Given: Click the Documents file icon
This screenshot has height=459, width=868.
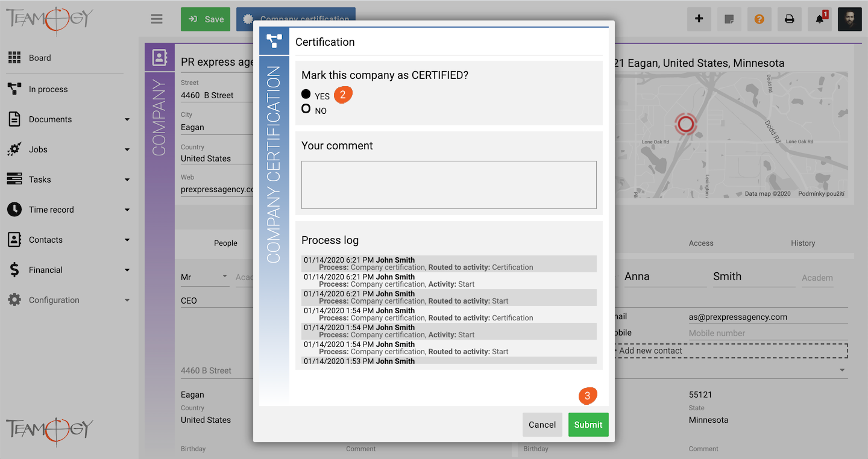Looking at the screenshot, I should coord(14,119).
